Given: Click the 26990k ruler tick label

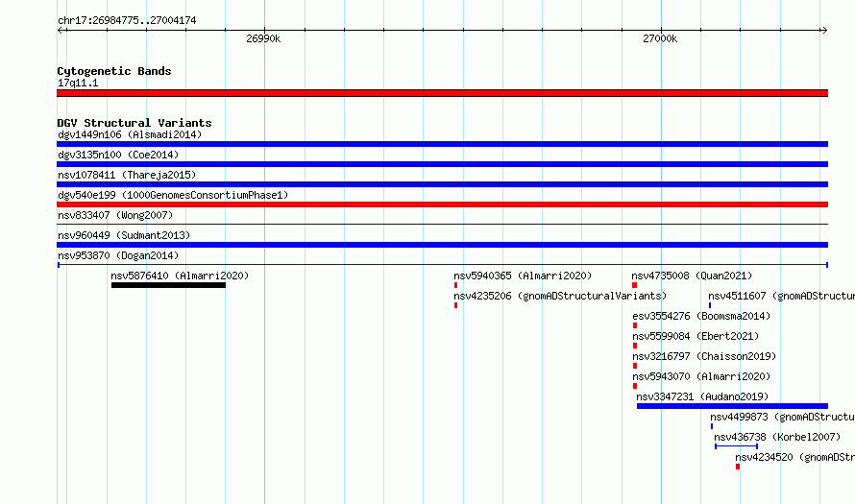Looking at the screenshot, I should [x=263, y=38].
